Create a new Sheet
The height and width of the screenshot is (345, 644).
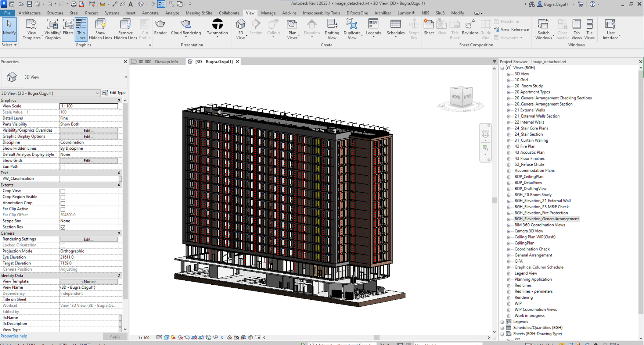[429, 25]
